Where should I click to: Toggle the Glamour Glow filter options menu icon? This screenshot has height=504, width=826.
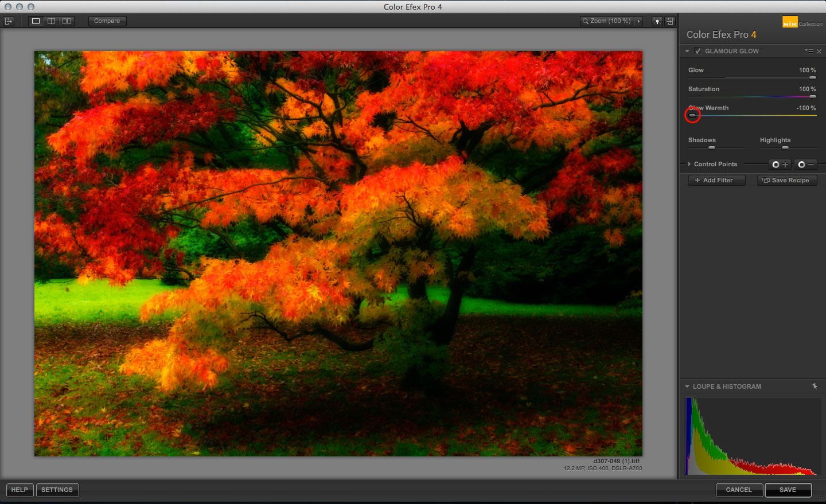point(810,51)
